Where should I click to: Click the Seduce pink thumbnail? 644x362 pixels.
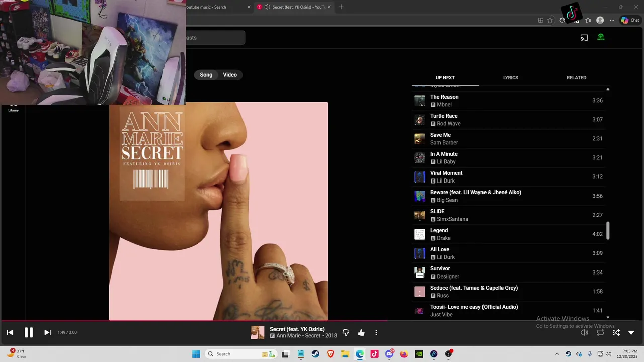point(420,292)
